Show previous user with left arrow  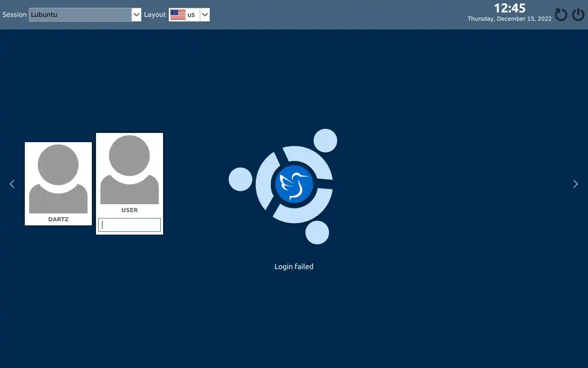[x=12, y=184]
